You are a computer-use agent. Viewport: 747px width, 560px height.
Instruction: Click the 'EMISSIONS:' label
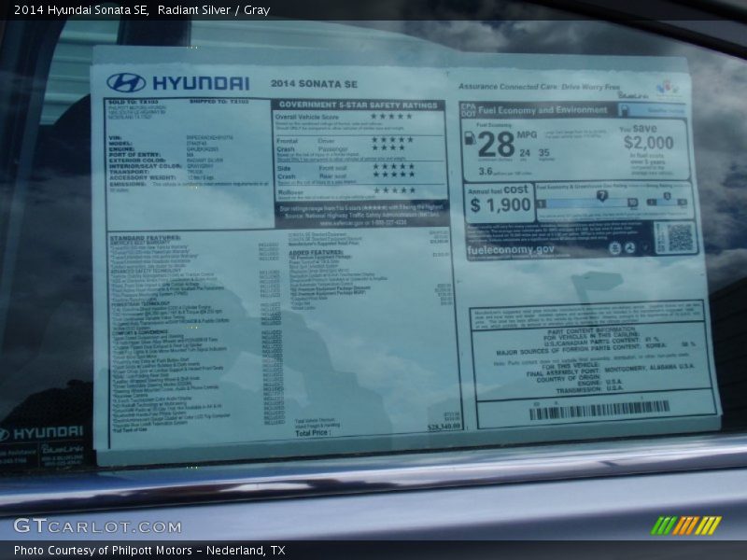[128, 184]
